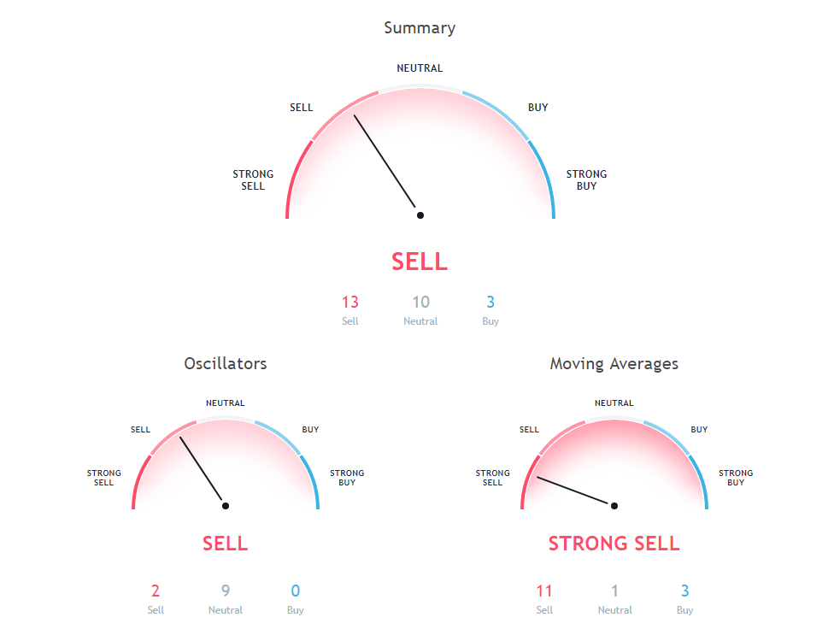This screenshot has width=840, height=629.
Task: Open the Moving Averages section title
Action: click(614, 363)
